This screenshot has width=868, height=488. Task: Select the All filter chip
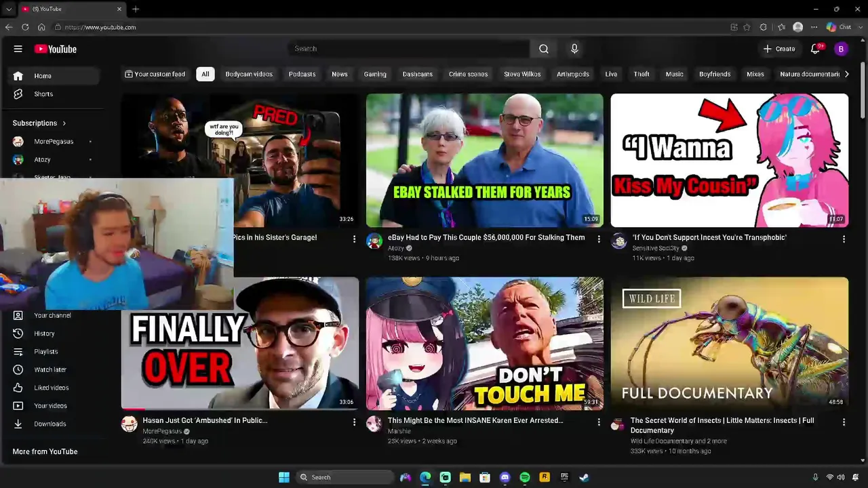(x=205, y=74)
